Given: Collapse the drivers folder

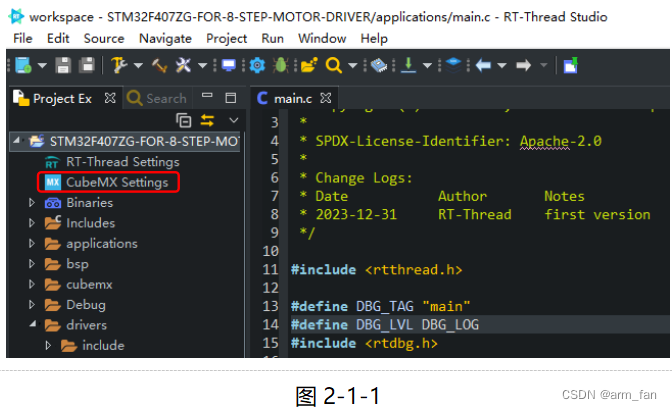Looking at the screenshot, I should tap(33, 324).
